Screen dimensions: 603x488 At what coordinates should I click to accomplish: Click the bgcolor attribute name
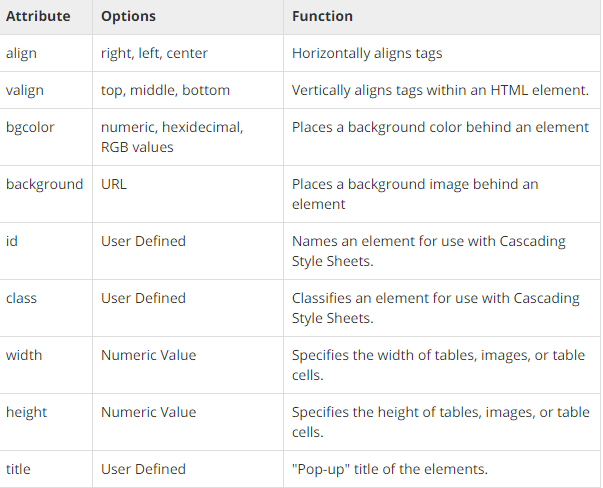click(30, 127)
